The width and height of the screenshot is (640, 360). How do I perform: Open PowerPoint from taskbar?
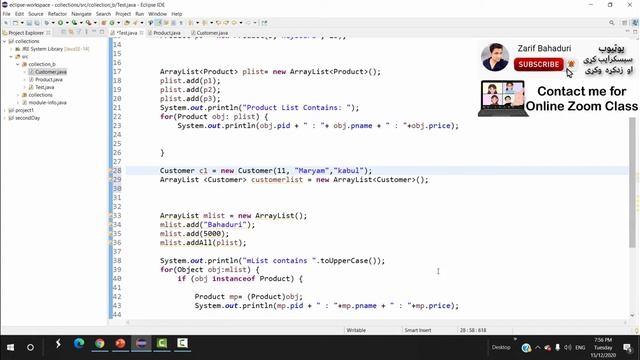click(x=120, y=344)
